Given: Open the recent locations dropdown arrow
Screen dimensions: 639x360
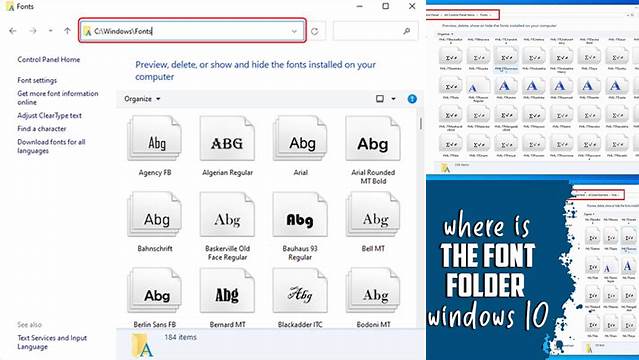Looking at the screenshot, I should click(51, 31).
